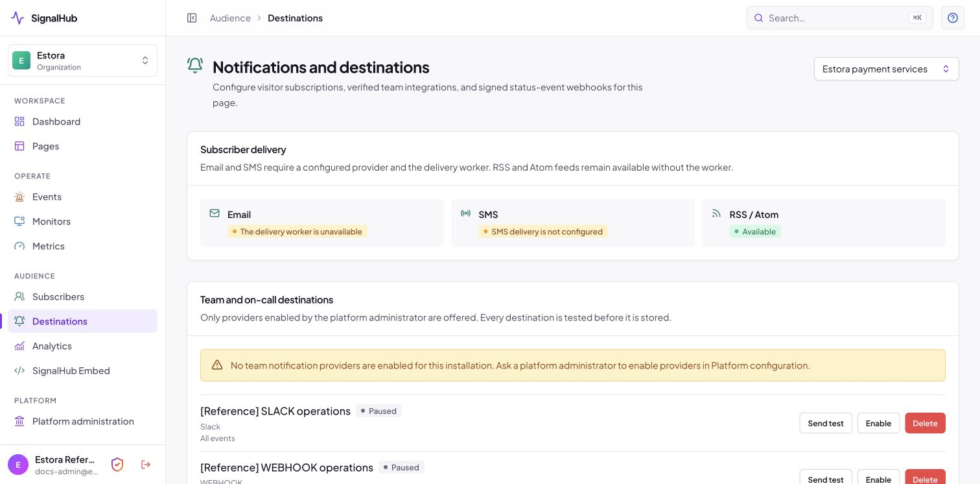Go to Platform administration
The height and width of the screenshot is (484, 980).
tap(82, 421)
